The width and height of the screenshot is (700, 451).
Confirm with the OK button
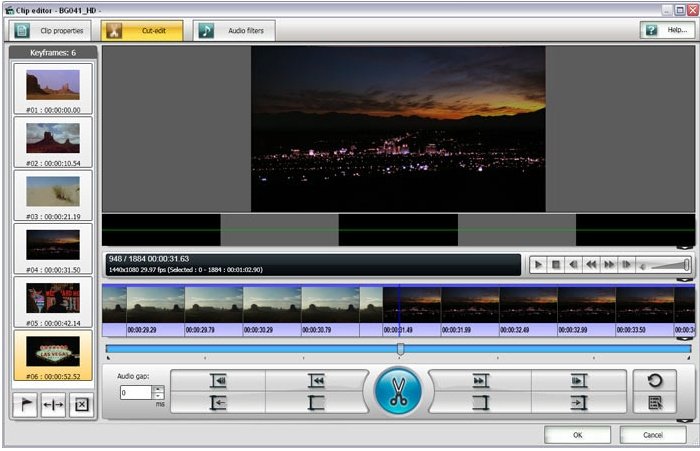(577, 435)
